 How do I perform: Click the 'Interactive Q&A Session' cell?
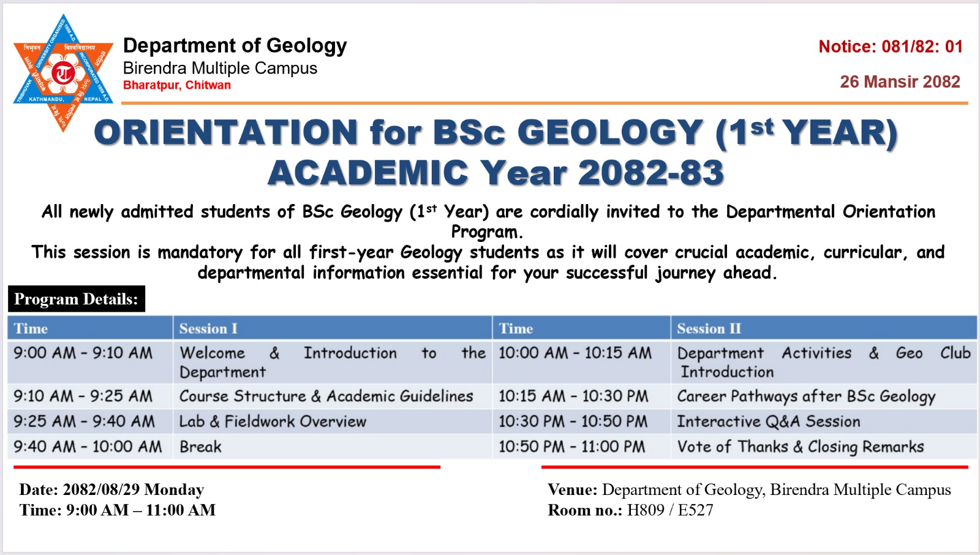(768, 421)
